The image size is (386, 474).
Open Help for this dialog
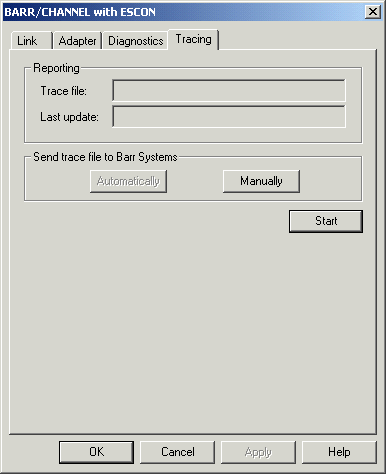point(339,452)
